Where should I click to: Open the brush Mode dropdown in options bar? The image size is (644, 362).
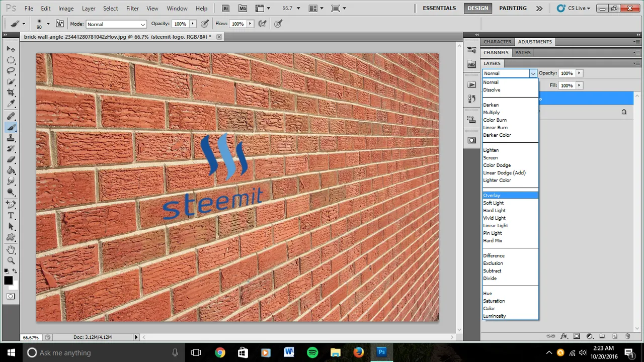click(x=116, y=24)
